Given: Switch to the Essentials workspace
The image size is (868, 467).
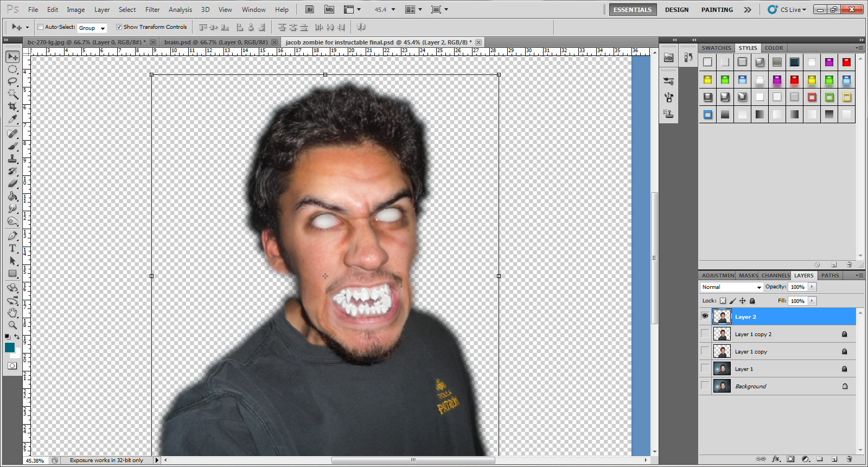Looking at the screenshot, I should (x=633, y=10).
